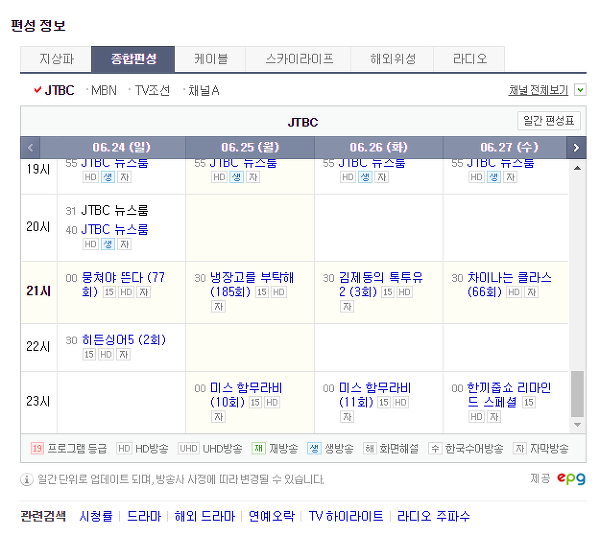Open 미스 함무라비 (10회) program

(x=246, y=395)
